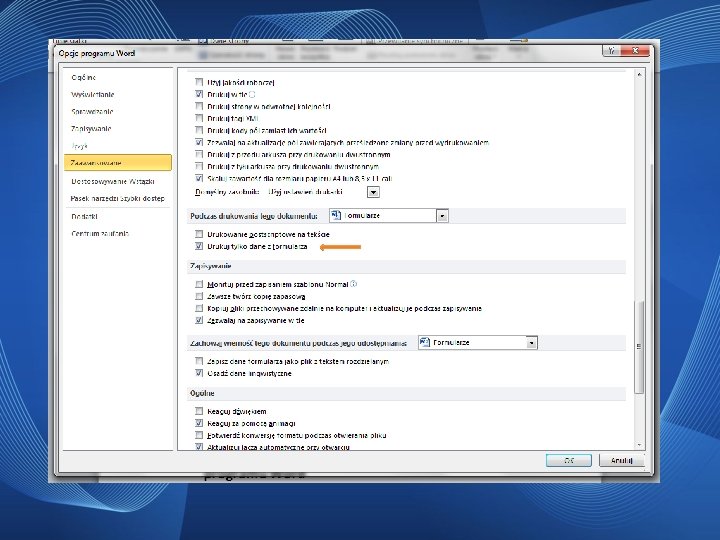Toggle Drukuj w tle checkbox

[x=199, y=94]
